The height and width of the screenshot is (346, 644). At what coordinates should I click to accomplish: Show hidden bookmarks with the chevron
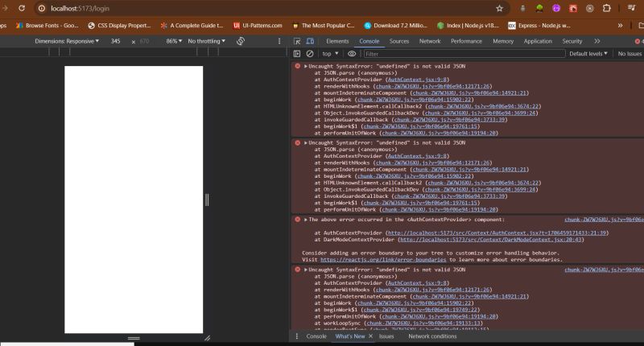pyautogui.click(x=620, y=26)
